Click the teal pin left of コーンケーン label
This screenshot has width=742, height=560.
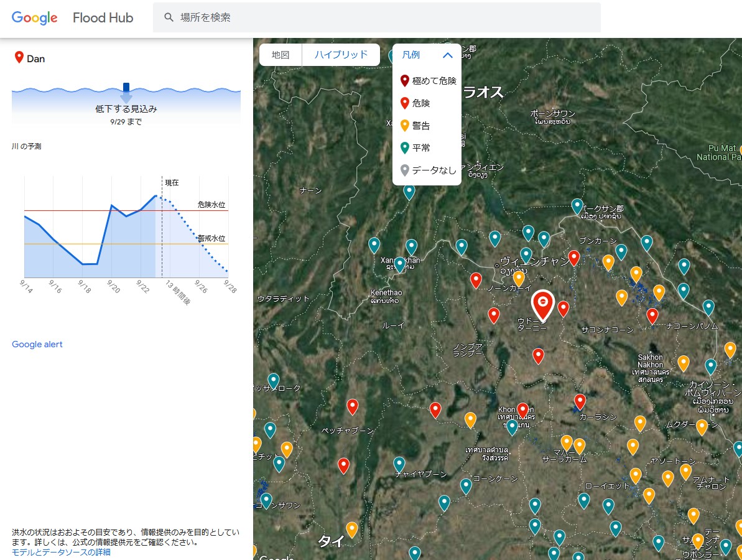pos(466,486)
